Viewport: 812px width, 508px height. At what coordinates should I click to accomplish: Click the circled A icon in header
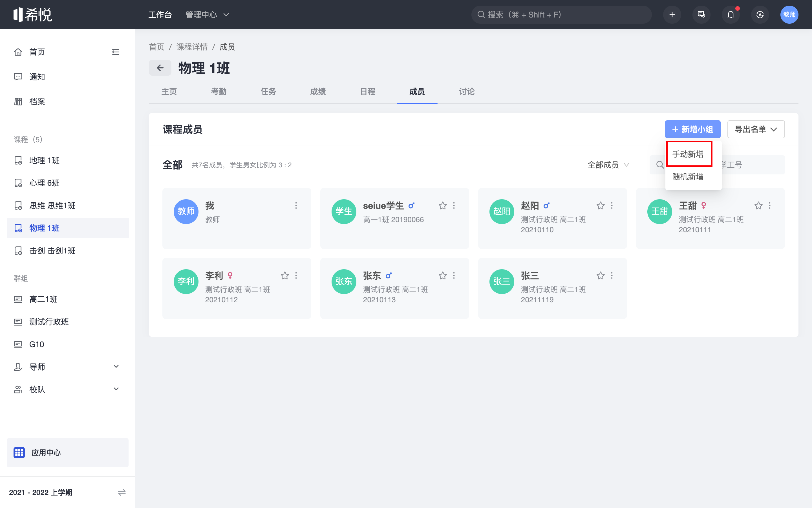pos(760,15)
